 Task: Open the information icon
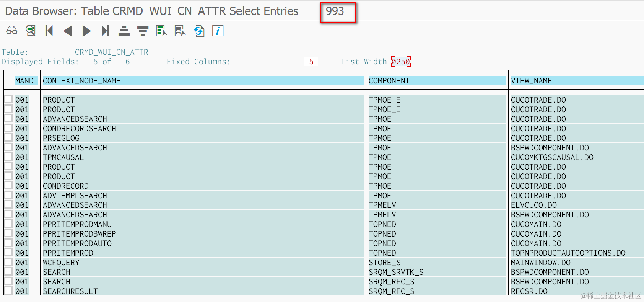click(218, 31)
